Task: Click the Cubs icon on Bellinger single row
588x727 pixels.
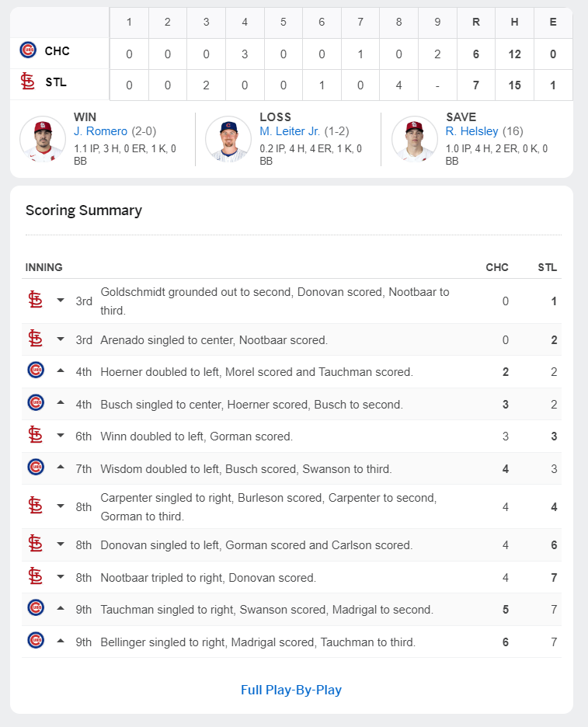Action: click(x=36, y=640)
